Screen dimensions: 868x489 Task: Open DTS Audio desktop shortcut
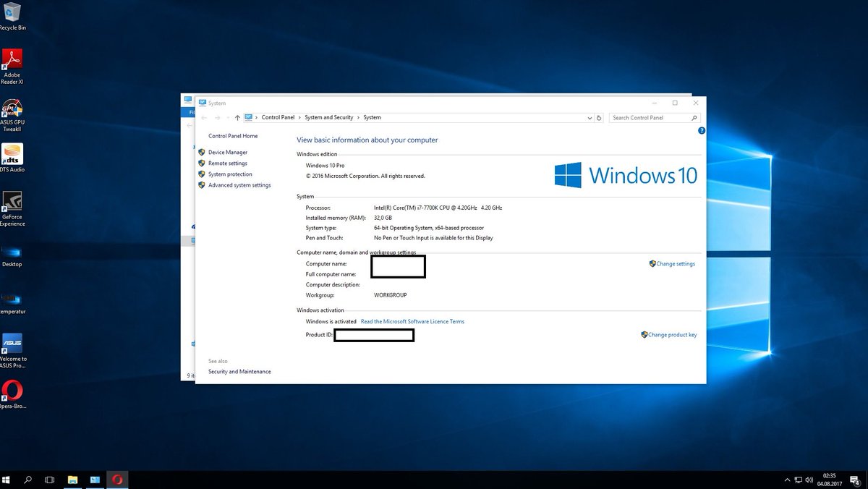point(12,158)
